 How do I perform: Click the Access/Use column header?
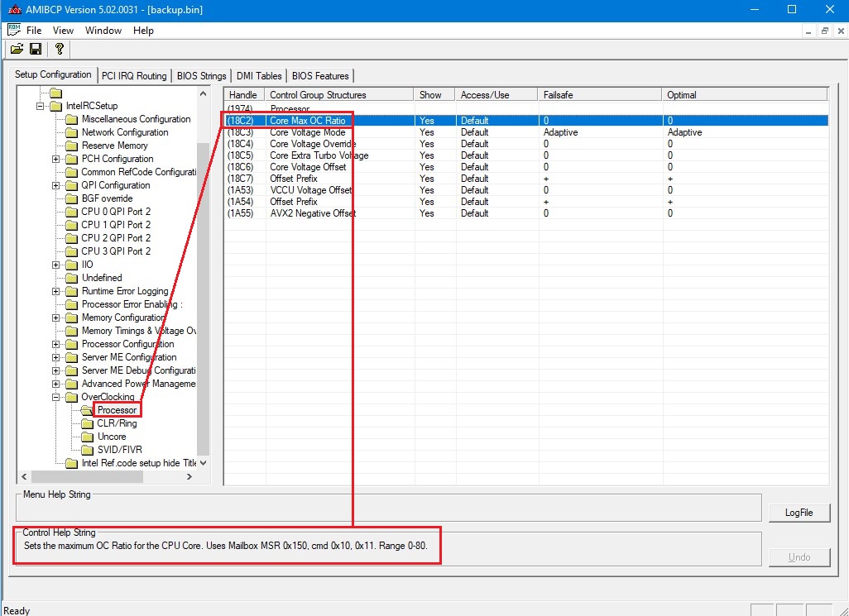tap(497, 94)
